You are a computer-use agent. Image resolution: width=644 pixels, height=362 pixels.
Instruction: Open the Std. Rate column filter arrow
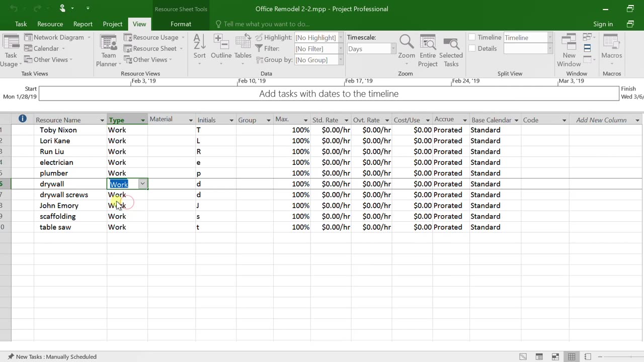coord(346,120)
